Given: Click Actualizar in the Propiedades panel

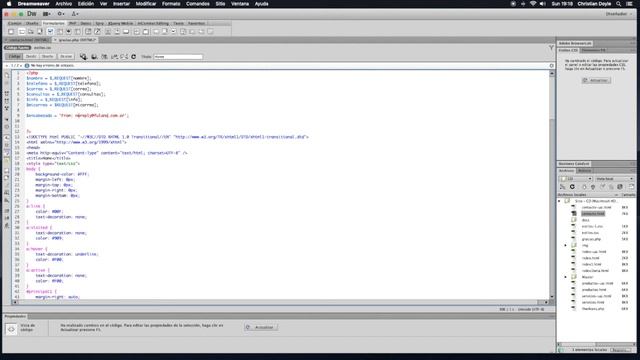Looking at the screenshot, I should coord(261,327).
